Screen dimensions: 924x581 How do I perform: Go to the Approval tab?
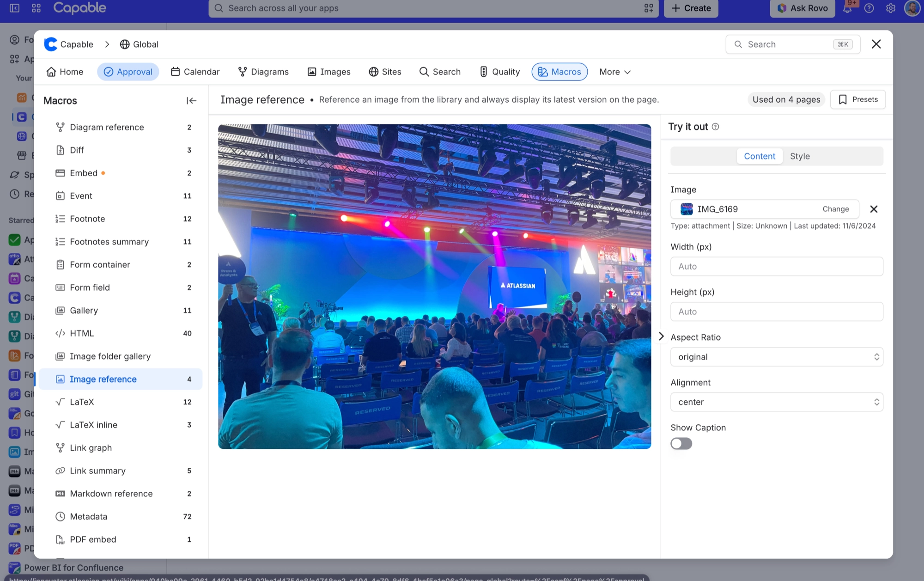[x=128, y=72]
